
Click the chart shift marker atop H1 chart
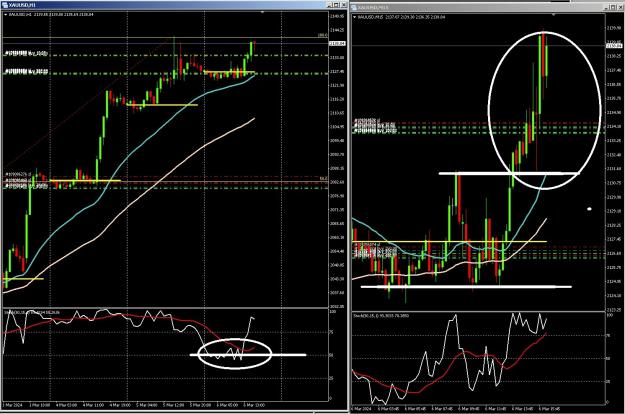pyautogui.click(x=262, y=12)
